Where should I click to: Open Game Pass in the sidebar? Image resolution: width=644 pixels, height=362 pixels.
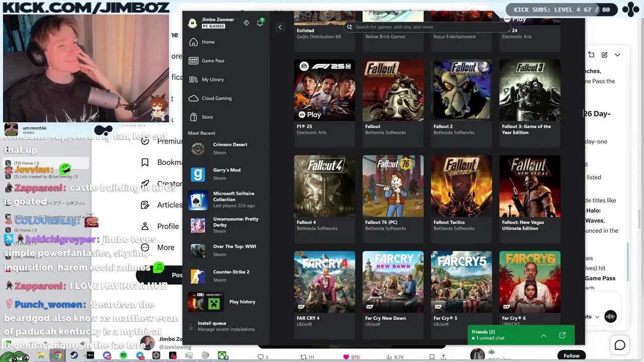226,61
